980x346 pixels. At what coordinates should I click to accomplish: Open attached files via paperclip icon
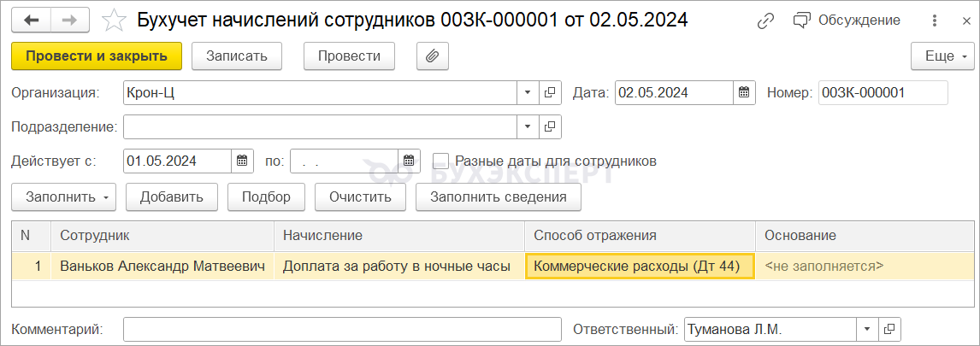433,56
